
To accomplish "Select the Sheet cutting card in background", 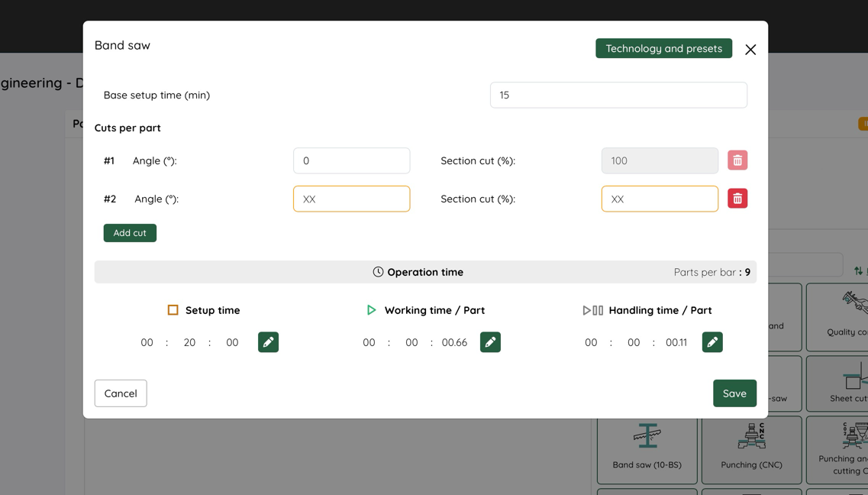I will (x=837, y=383).
